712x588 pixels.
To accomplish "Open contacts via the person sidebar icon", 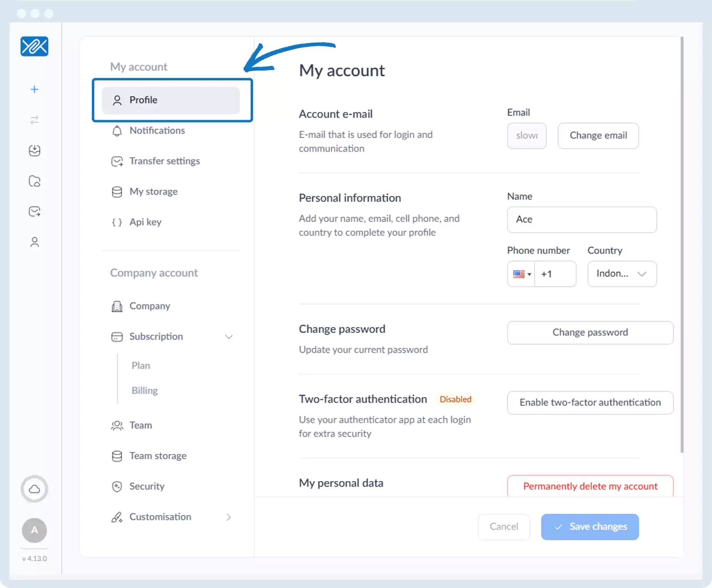I will pos(34,242).
